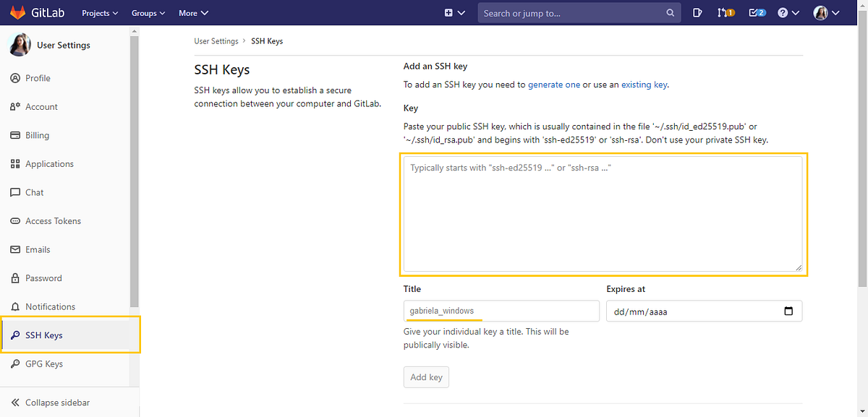This screenshot has width=868, height=417.
Task: Open the new project plus dropdown
Action: click(454, 12)
